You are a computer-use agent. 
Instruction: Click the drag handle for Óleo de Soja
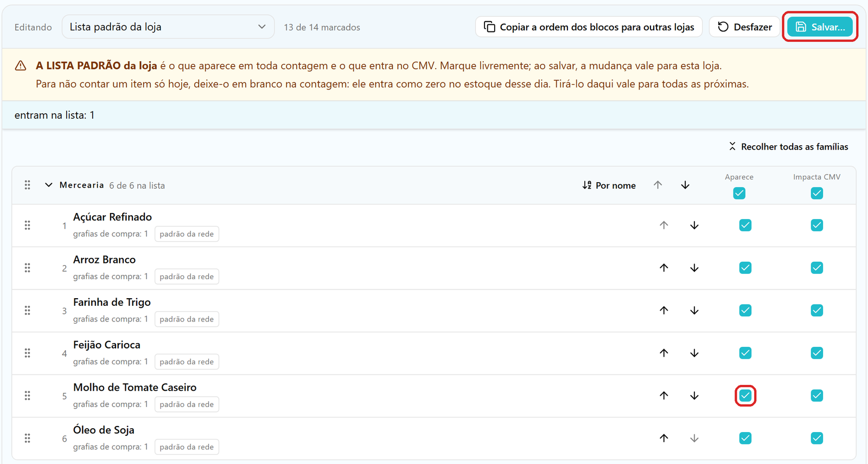click(x=27, y=438)
